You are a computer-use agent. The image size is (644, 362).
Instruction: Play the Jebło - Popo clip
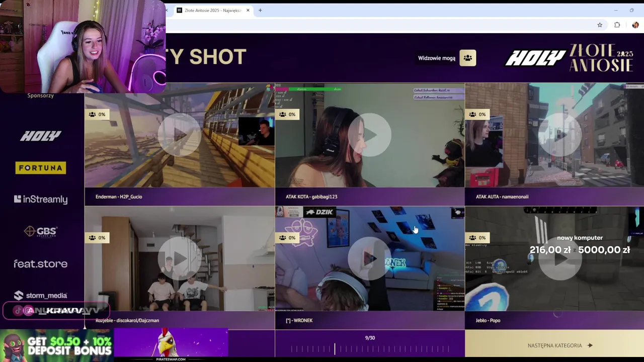559,258
